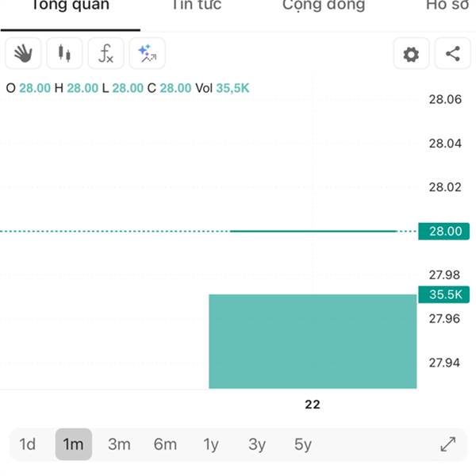The width and height of the screenshot is (476, 476).
Task: Open candlestick chart type selector
Action: tap(64, 53)
